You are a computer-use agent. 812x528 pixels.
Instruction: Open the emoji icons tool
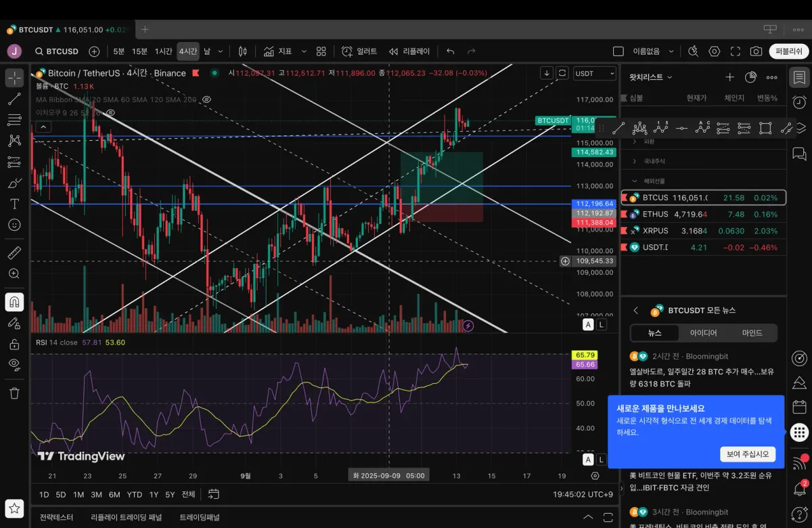pyautogui.click(x=14, y=225)
